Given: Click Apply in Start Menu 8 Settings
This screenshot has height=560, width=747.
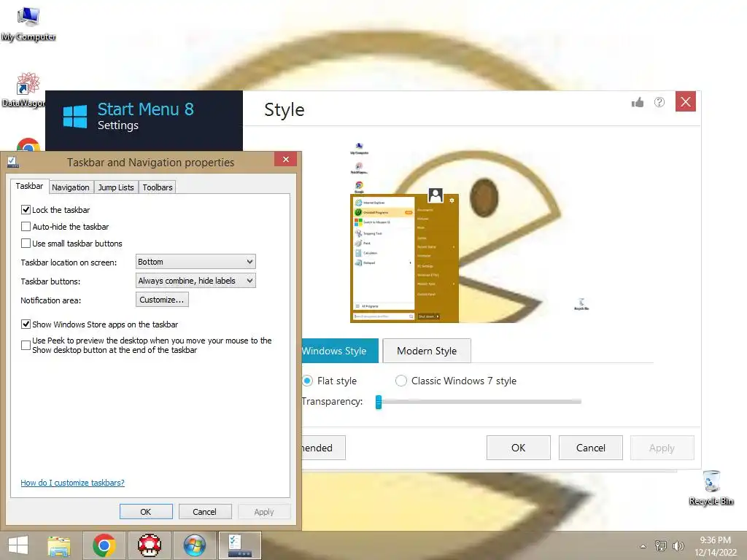Looking at the screenshot, I should 662,448.
